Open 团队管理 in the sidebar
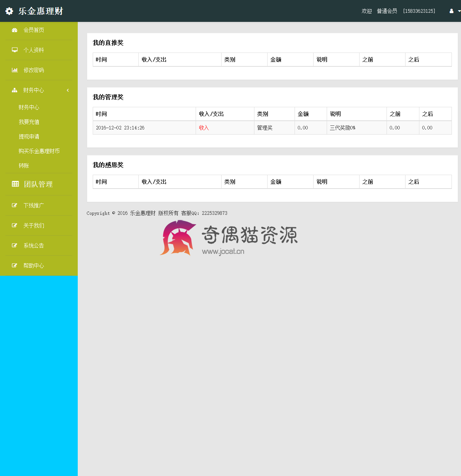The width and height of the screenshot is (461, 476). point(38,184)
